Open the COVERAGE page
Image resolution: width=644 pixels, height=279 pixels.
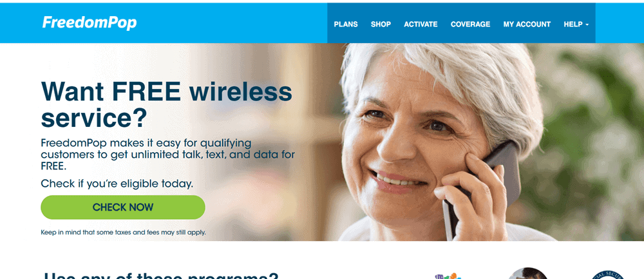click(470, 24)
